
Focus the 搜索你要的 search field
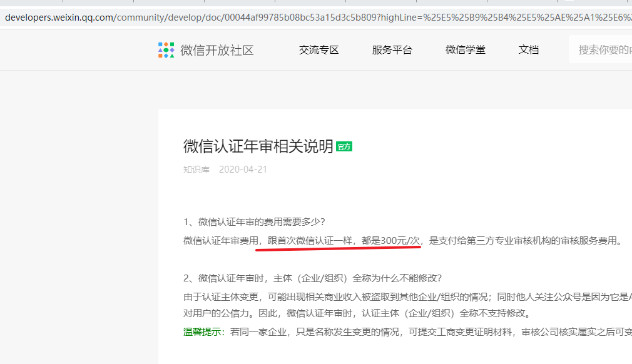pyautogui.click(x=601, y=49)
